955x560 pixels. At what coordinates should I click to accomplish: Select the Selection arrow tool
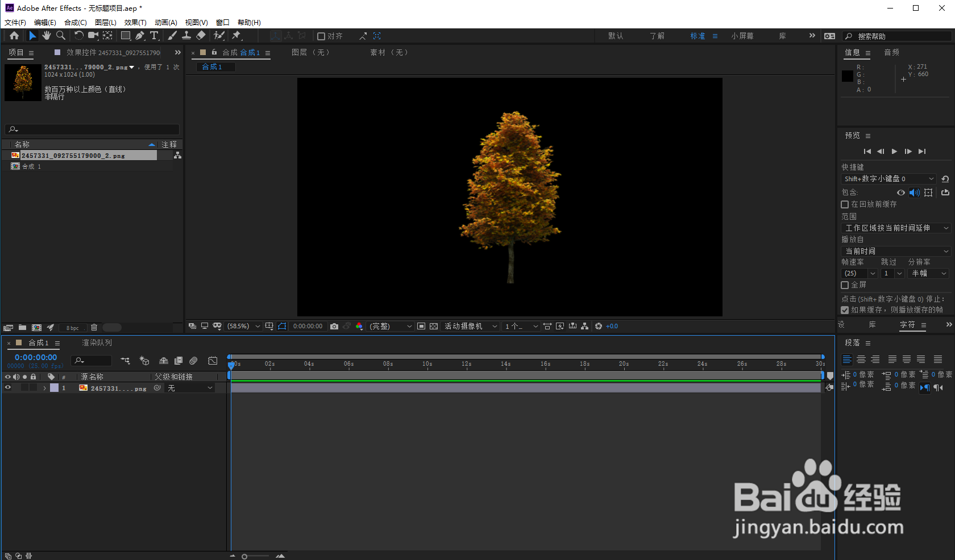(32, 36)
